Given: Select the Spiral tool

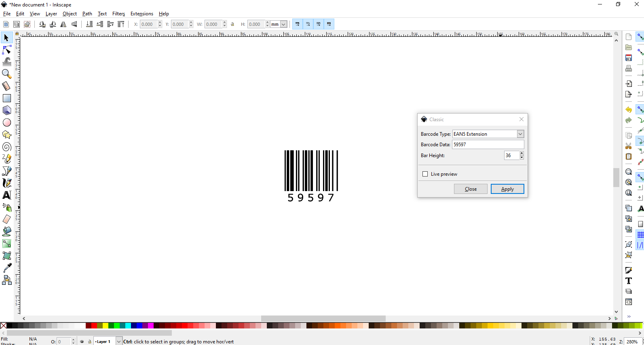Looking at the screenshot, I should [x=6, y=147].
